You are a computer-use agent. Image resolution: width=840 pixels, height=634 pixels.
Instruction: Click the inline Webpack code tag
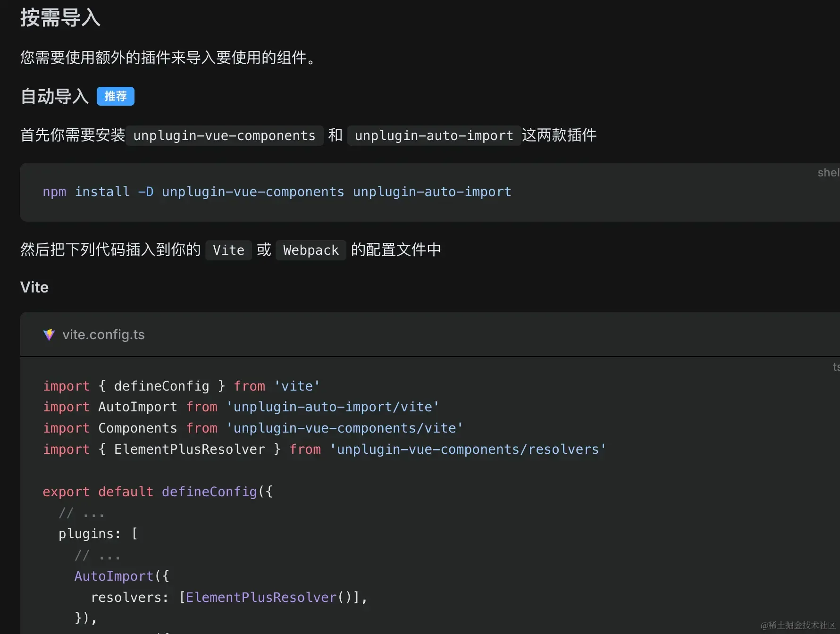point(311,250)
